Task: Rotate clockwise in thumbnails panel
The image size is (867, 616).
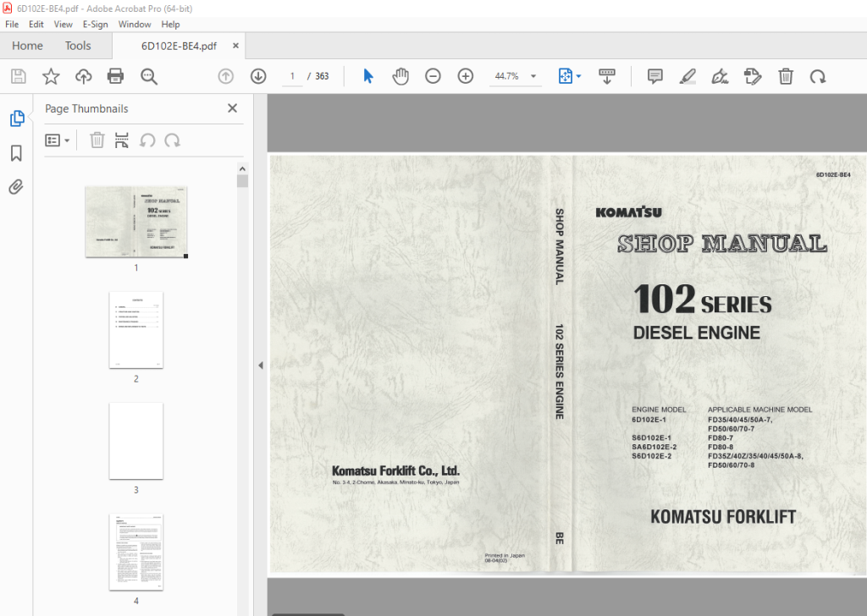Action: pyautogui.click(x=173, y=140)
